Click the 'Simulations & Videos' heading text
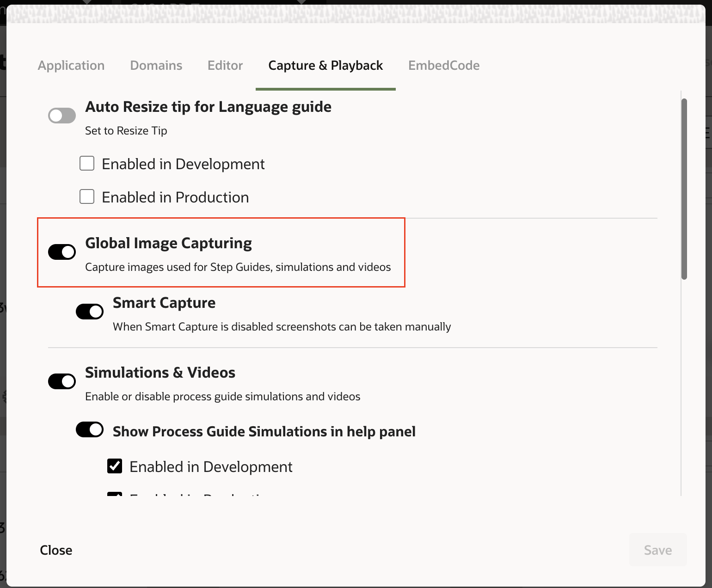The height and width of the screenshot is (588, 712). (160, 373)
